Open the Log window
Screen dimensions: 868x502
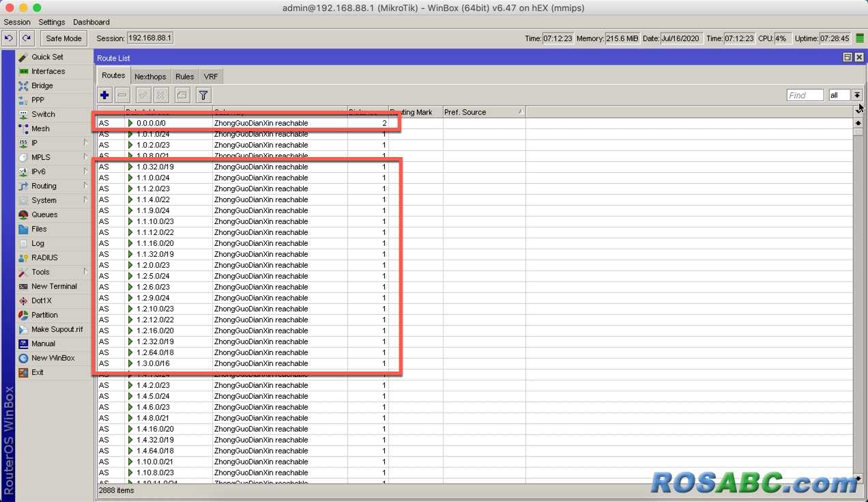pos(38,244)
